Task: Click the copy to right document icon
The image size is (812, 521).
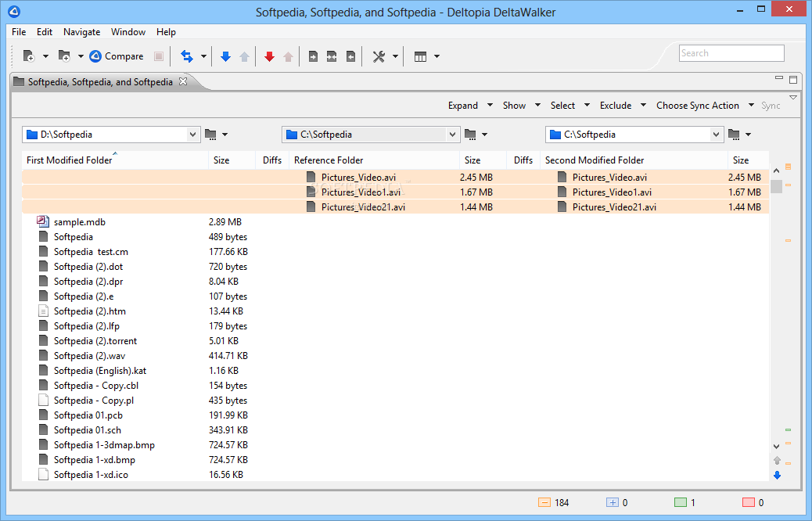Action: (x=313, y=56)
